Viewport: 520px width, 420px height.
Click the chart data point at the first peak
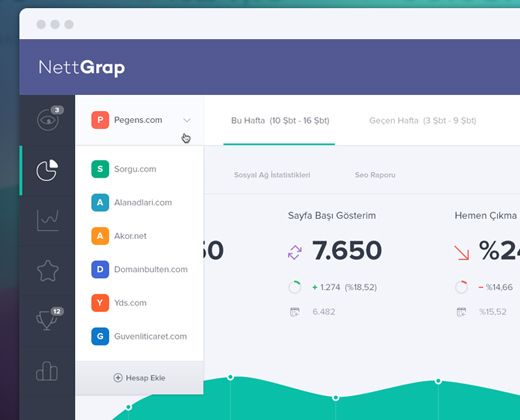click(230, 377)
